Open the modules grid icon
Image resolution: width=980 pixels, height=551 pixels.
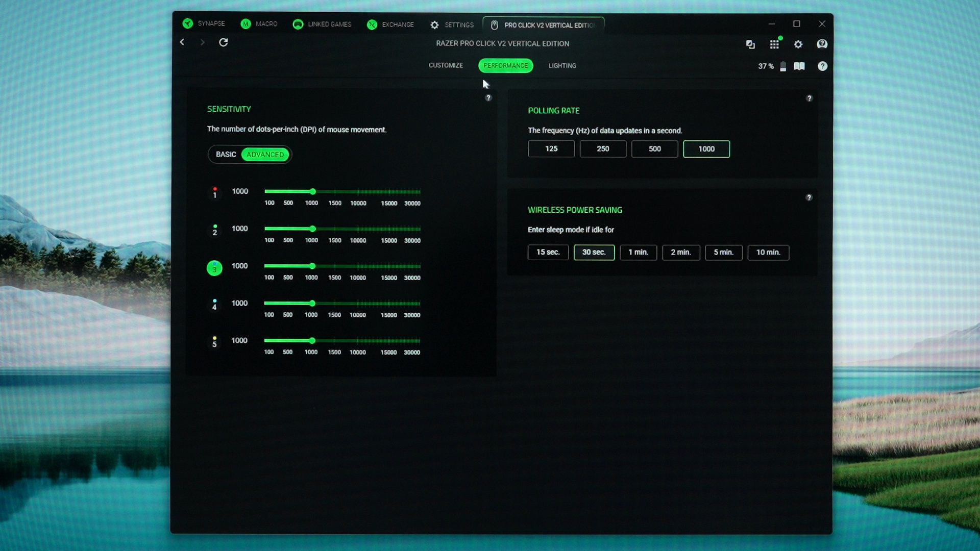point(774,44)
